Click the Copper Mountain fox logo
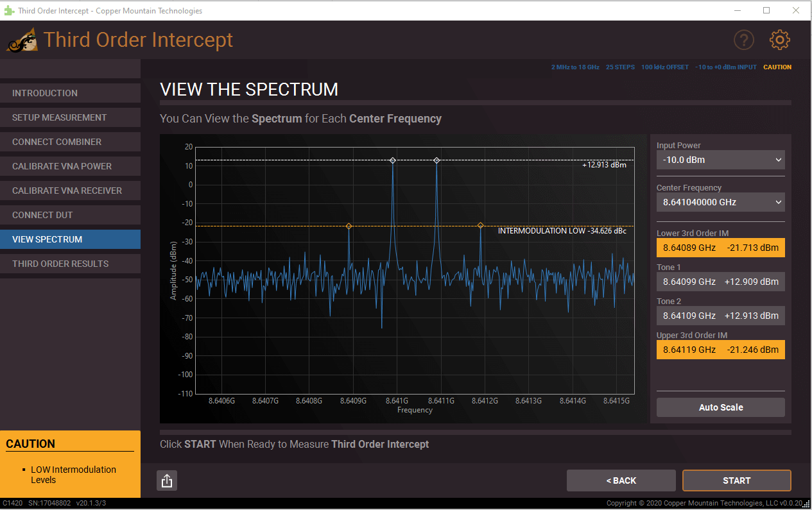 click(22, 39)
